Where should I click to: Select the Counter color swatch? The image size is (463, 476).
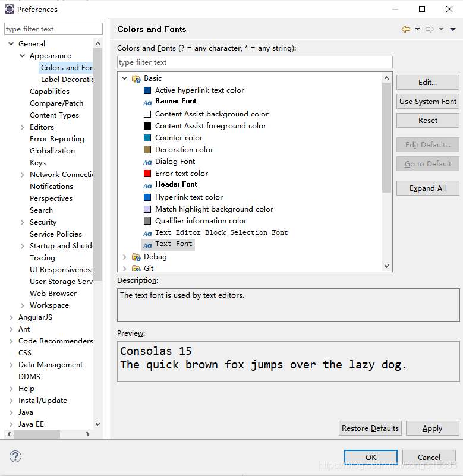coord(147,137)
